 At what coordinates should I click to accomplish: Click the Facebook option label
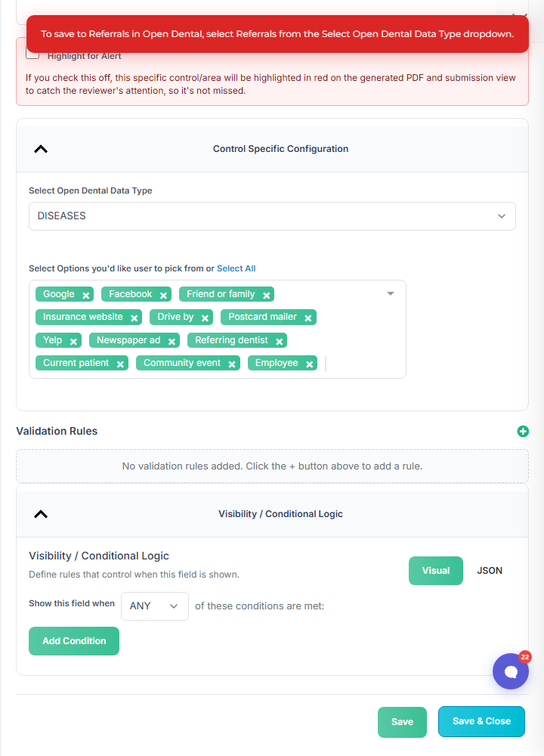point(130,294)
